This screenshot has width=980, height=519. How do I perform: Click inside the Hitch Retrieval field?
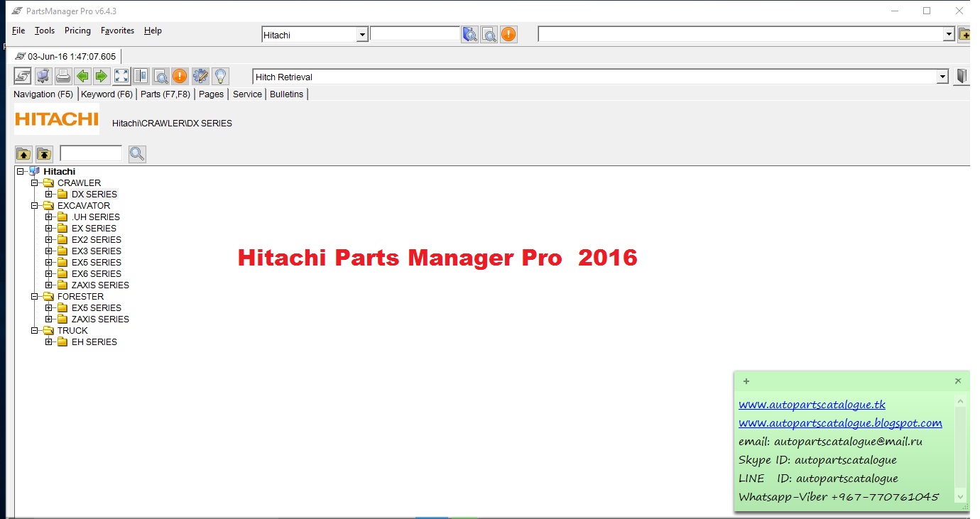click(595, 77)
